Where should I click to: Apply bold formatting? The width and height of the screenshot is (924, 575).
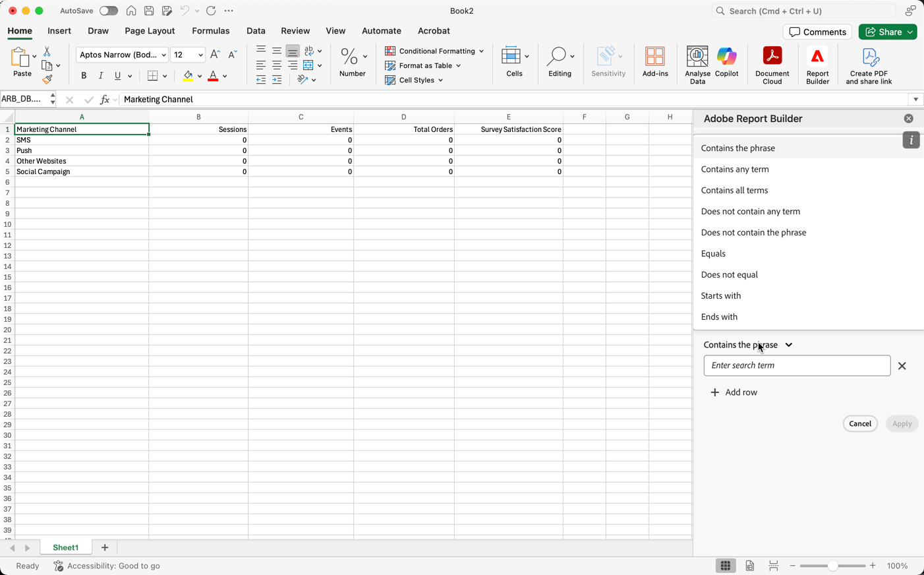(x=84, y=76)
